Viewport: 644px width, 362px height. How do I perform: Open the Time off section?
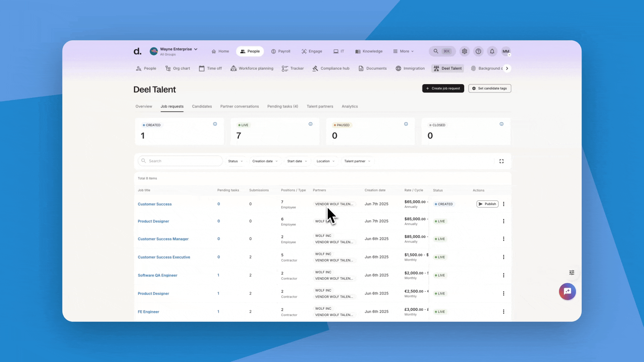pyautogui.click(x=210, y=68)
